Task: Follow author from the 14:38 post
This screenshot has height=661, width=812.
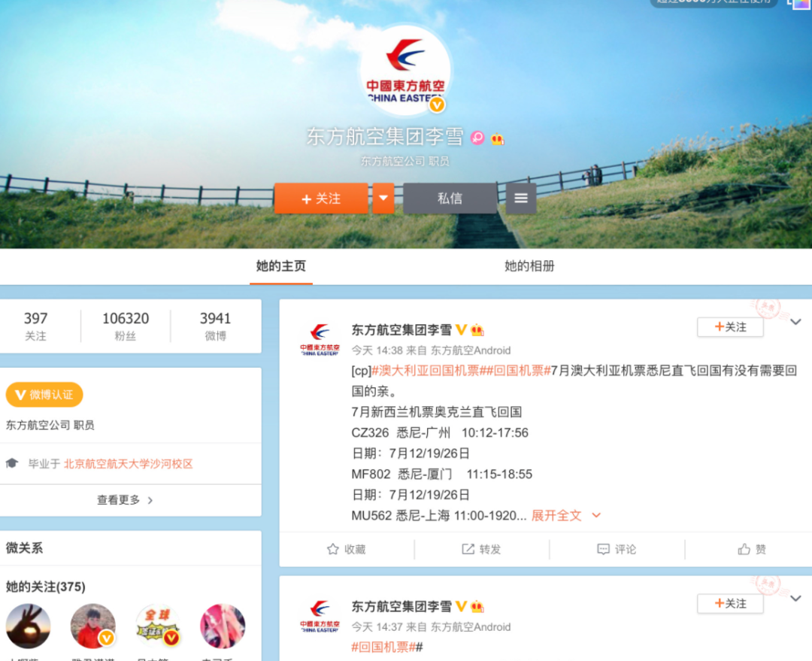Action: 730,327
